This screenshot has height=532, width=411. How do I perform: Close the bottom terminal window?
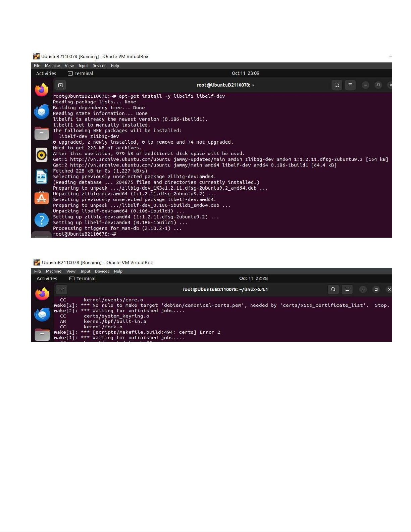389,289
